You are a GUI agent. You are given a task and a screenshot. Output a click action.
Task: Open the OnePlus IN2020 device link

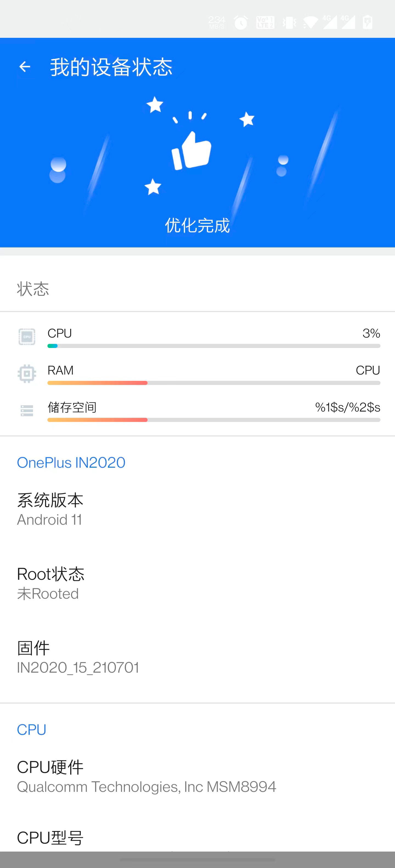[71, 462]
